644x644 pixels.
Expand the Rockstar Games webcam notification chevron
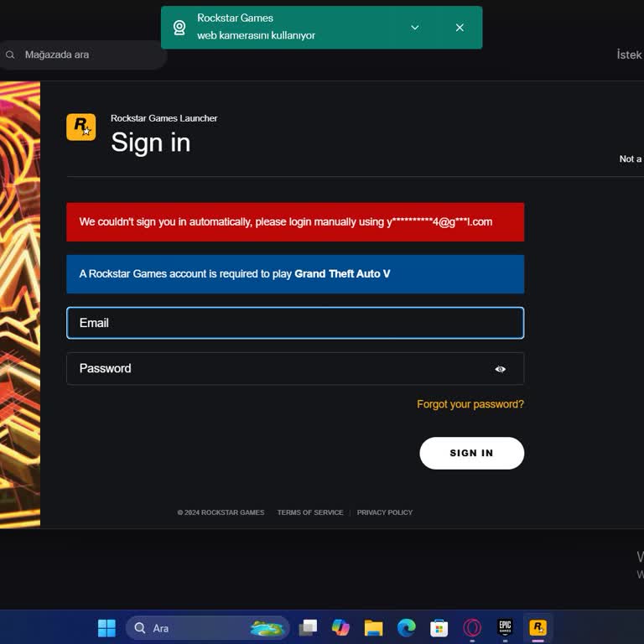(x=415, y=28)
